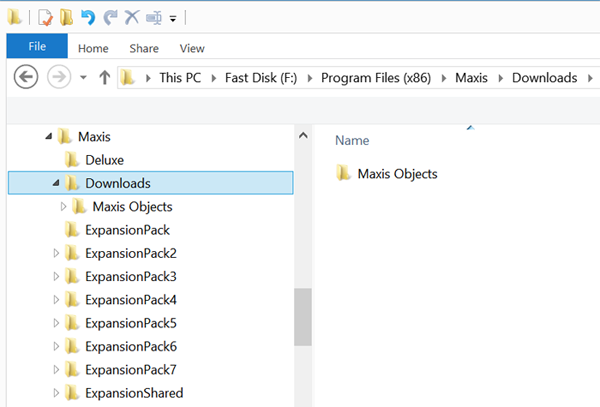Expand the ExpansionPack2 folder node
Image resolution: width=600 pixels, height=407 pixels.
[56, 253]
